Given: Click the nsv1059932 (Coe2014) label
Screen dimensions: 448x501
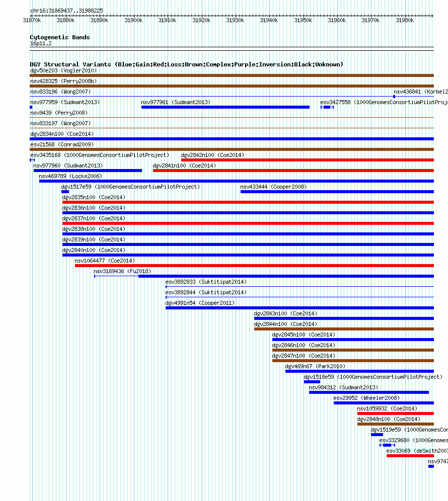Looking at the screenshot, I should pos(387,408).
